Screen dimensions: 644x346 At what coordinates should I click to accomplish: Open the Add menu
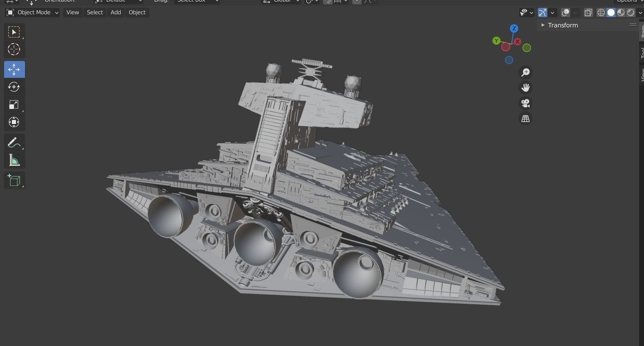coord(116,13)
